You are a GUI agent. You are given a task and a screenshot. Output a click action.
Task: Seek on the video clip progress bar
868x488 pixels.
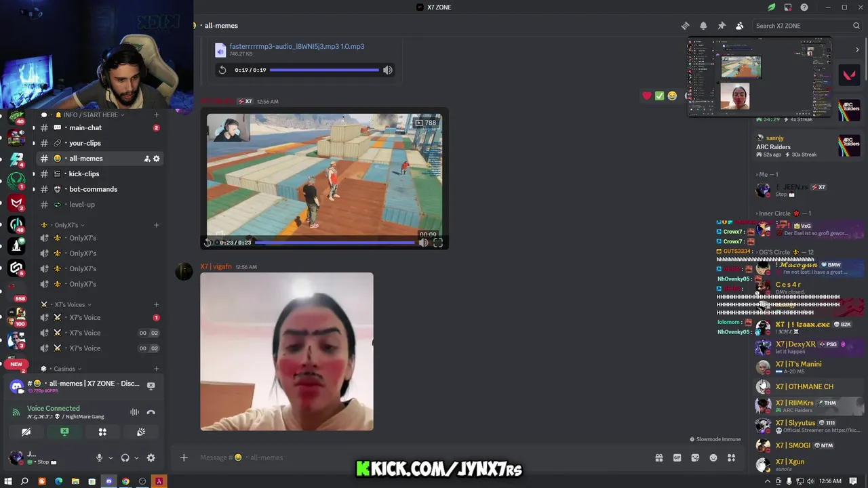pos(334,243)
